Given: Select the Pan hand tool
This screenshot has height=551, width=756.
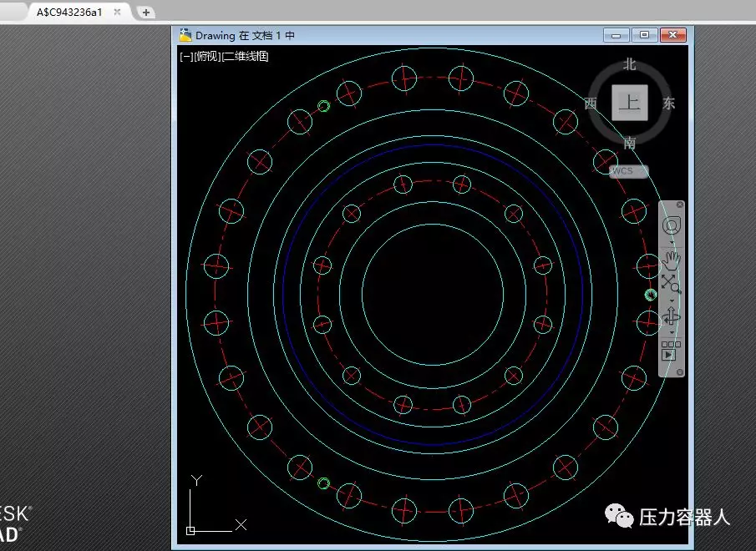Looking at the screenshot, I should click(x=671, y=259).
